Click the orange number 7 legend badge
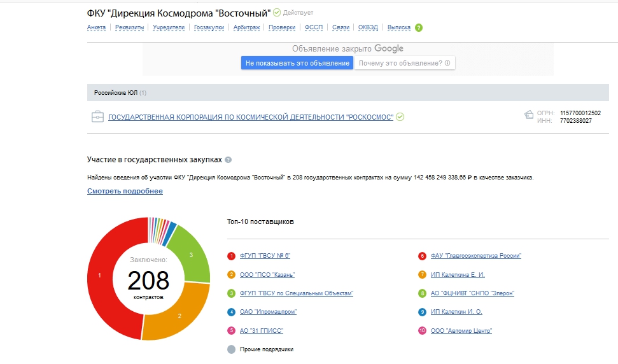 coord(422,274)
